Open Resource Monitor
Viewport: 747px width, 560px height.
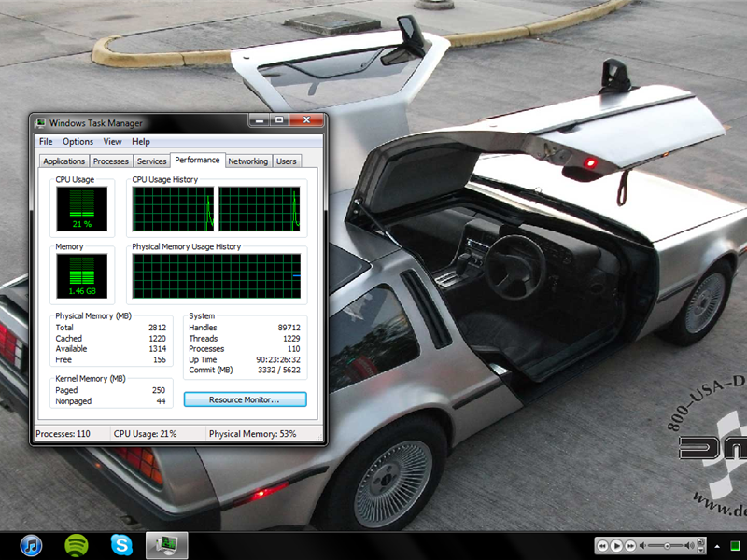click(x=245, y=399)
